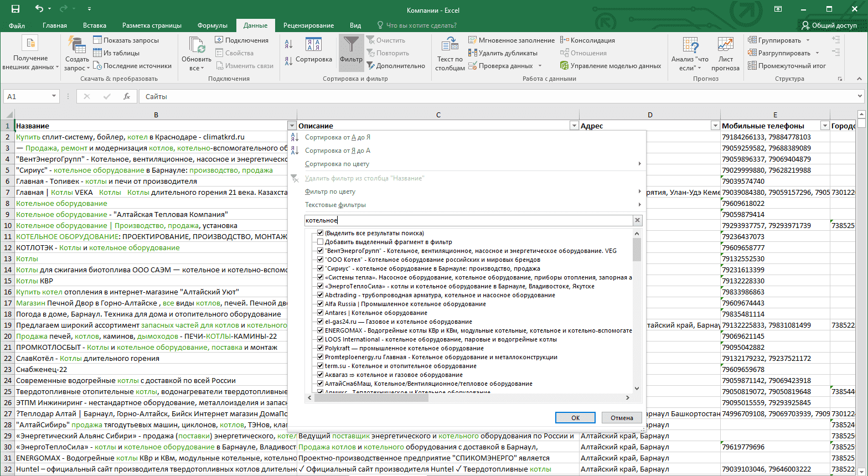
Task: Undo the last action
Action: (39, 9)
